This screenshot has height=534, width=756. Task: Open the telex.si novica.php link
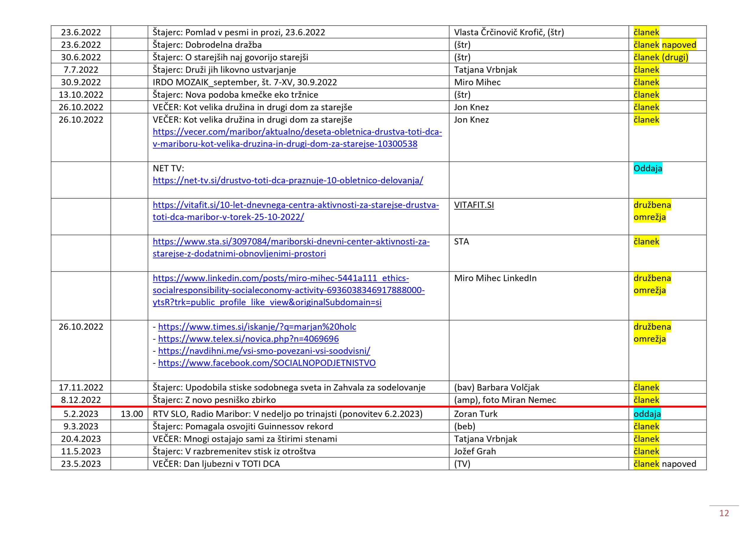pyautogui.click(x=248, y=339)
